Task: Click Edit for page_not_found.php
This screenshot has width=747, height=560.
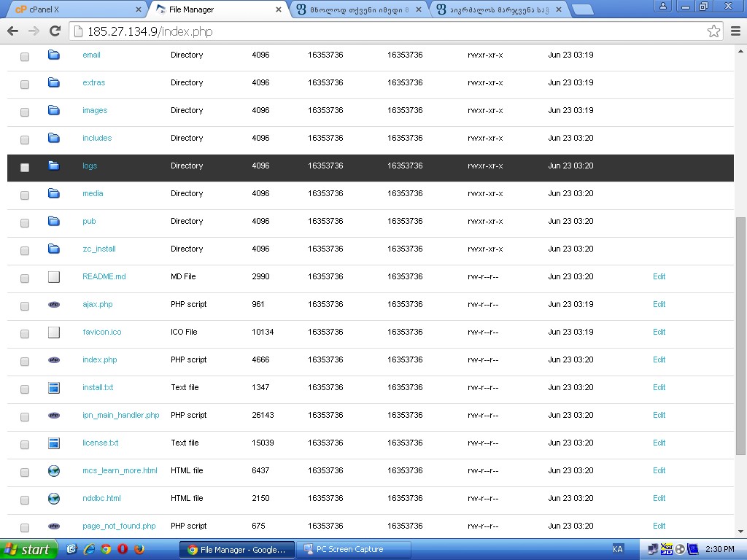Action: click(659, 526)
